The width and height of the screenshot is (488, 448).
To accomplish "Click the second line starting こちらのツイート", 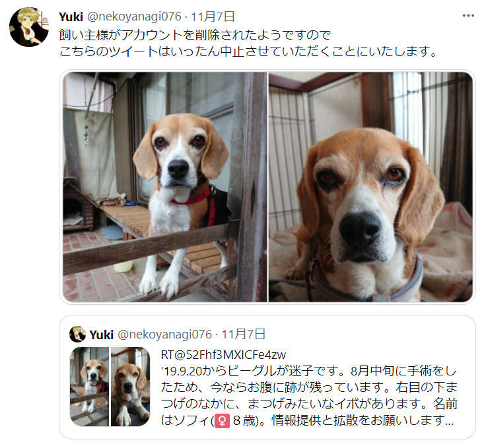I will (248, 51).
